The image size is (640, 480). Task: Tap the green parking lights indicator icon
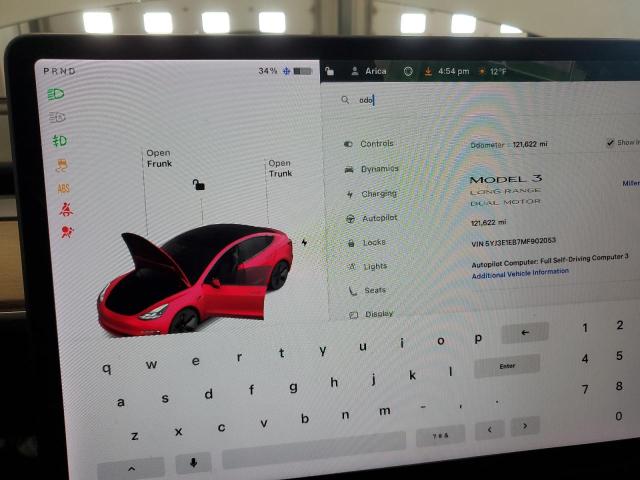(x=60, y=141)
